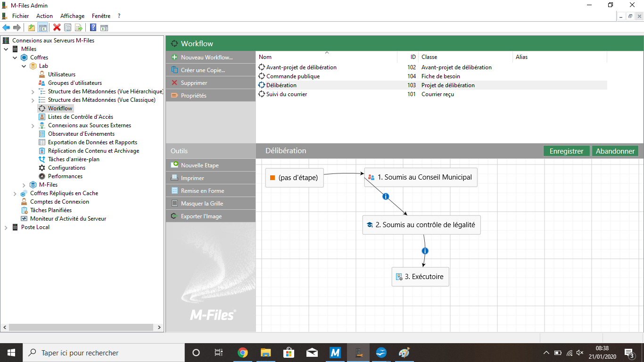The height and width of the screenshot is (362, 644).
Task: Click the red X Delete toolbar icon
Action: pos(57,28)
